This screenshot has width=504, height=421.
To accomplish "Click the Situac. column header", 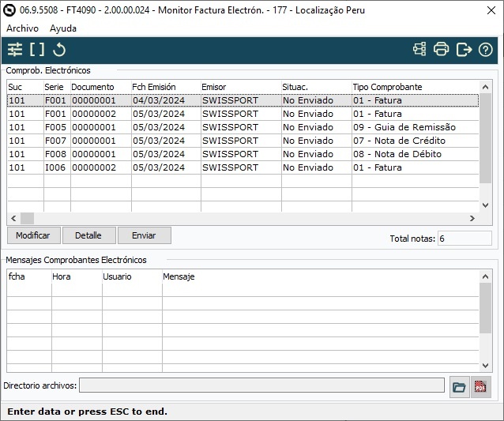I will pos(317,87).
